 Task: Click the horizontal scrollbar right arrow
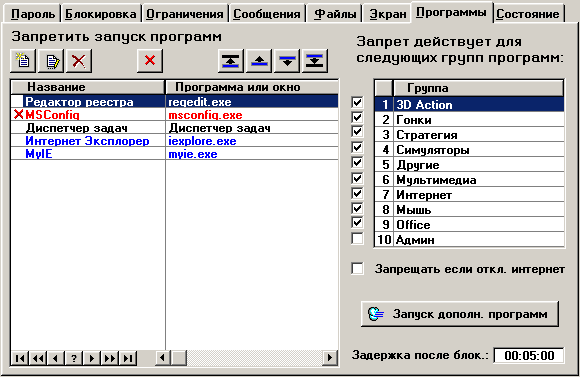(330, 358)
